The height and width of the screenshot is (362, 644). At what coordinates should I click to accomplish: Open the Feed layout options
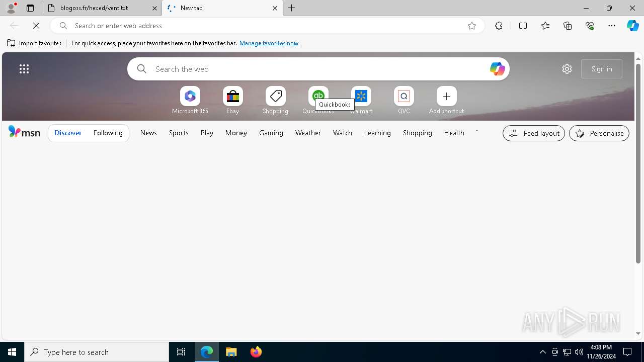pyautogui.click(x=534, y=133)
